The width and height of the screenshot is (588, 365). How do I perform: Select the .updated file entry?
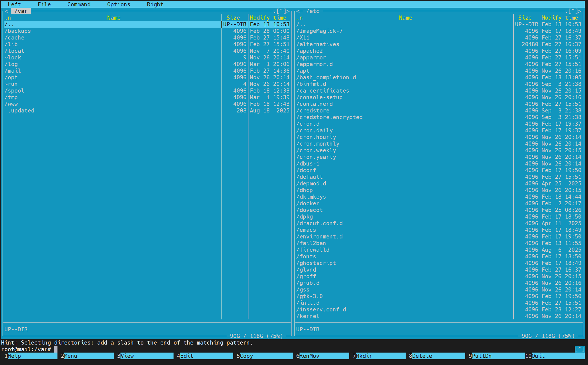(21, 111)
